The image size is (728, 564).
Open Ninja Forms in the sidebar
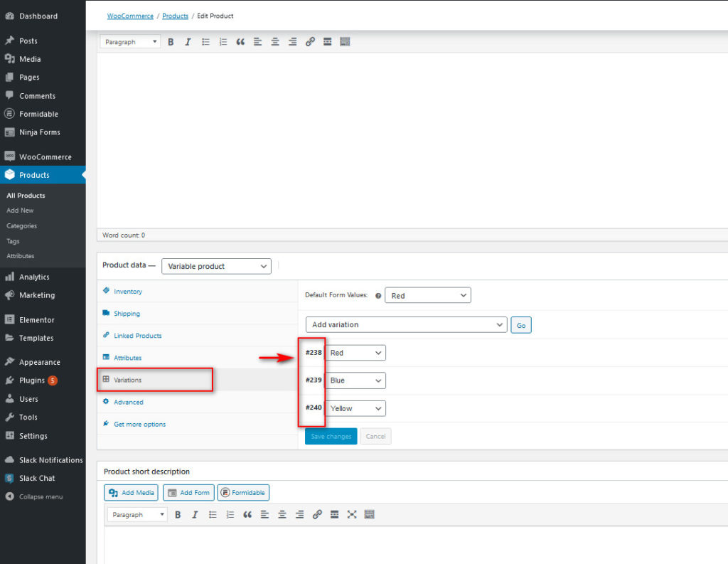click(43, 132)
